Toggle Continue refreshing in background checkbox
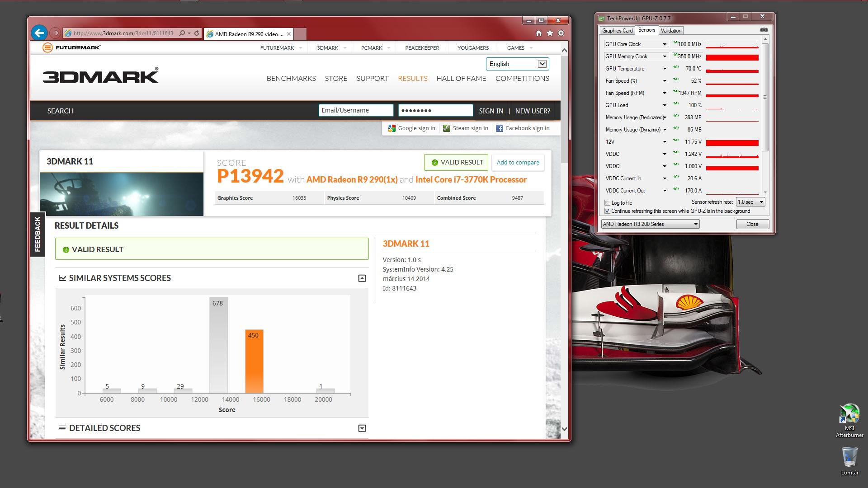The image size is (868, 488). (x=608, y=211)
